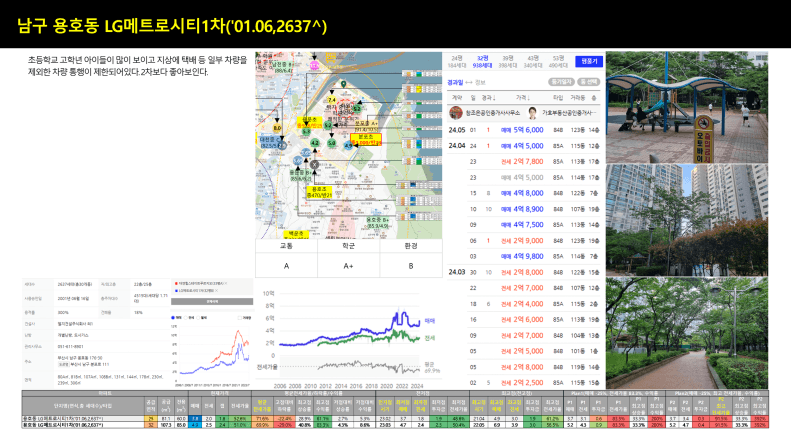Toggle the 거래량 checkbox on the small chart
The image size is (791, 445).
pyautogui.click(x=240, y=317)
